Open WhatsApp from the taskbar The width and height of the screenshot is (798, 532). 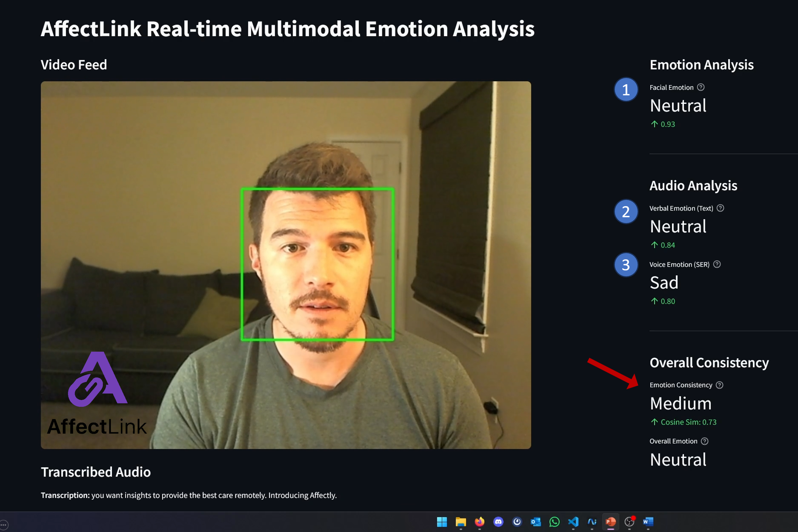[555, 522]
